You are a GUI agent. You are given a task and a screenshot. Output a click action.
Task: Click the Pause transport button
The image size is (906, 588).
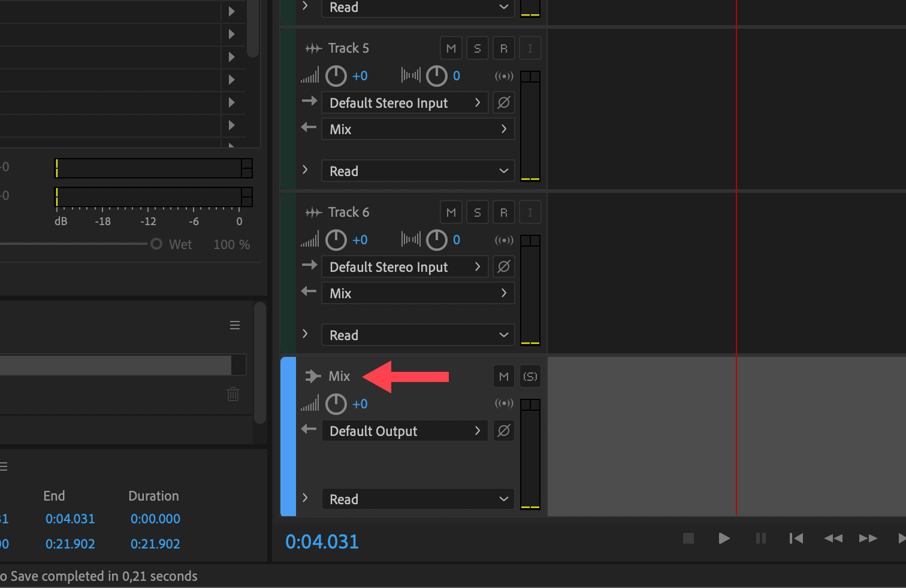tap(760, 538)
